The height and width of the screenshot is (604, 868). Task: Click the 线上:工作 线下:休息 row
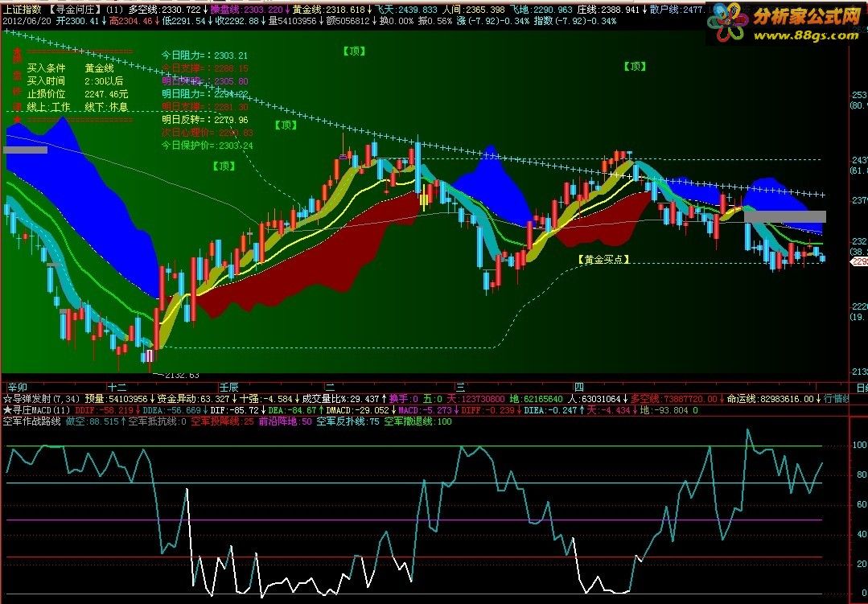point(77,107)
